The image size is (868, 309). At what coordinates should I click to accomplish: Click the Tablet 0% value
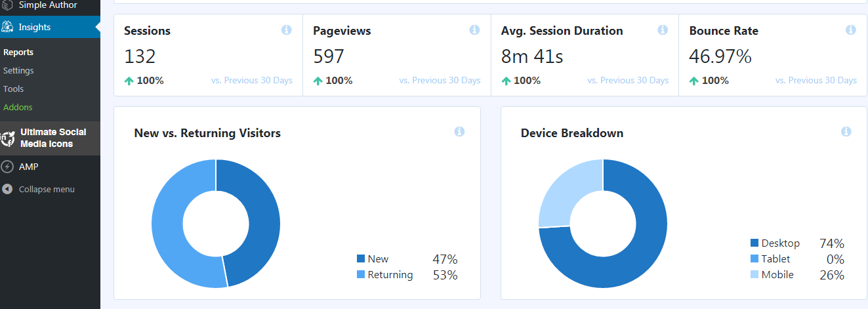pyautogui.click(x=836, y=259)
